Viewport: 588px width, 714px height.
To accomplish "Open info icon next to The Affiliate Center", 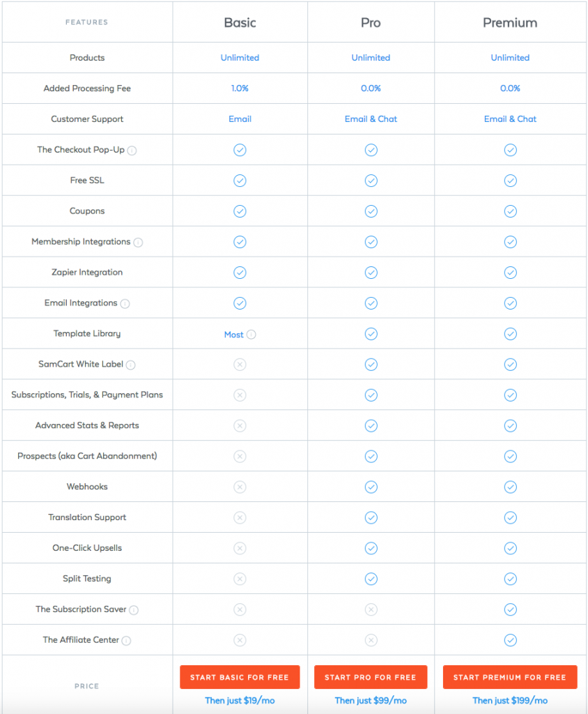I will click(127, 641).
